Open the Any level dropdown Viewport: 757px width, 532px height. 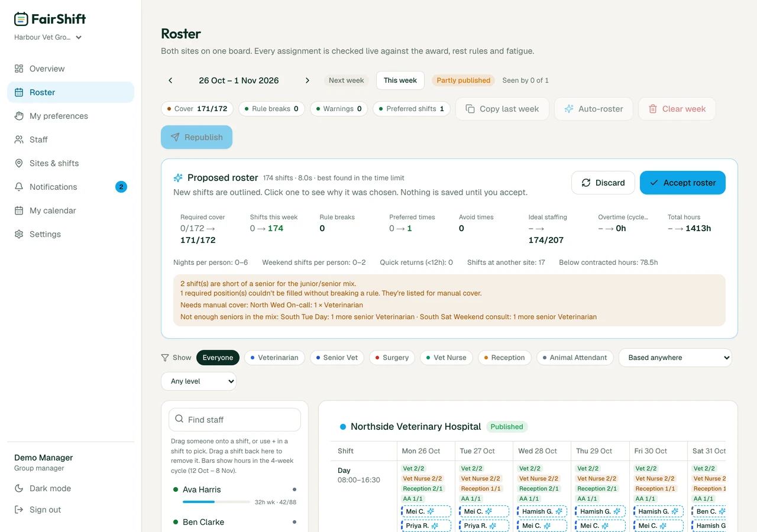click(x=199, y=381)
